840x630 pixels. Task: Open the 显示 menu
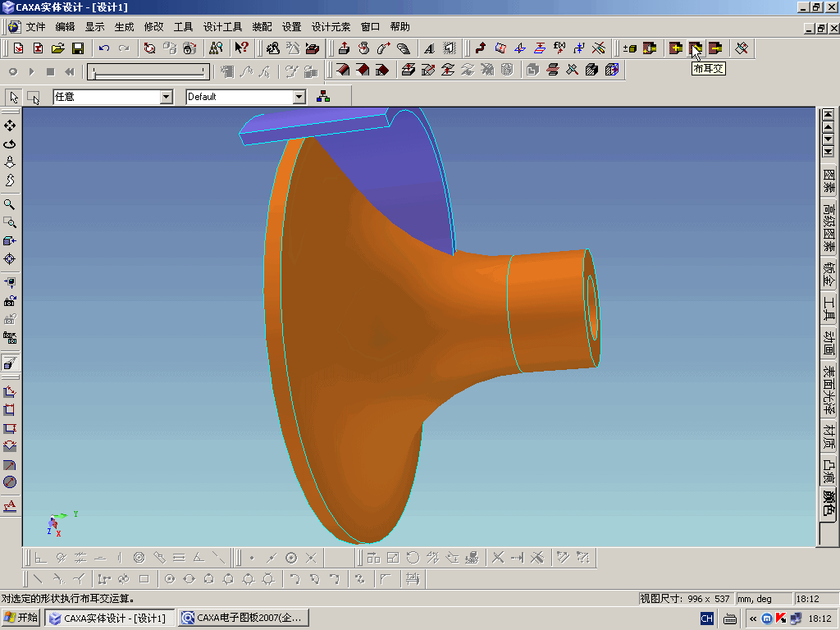(94, 27)
